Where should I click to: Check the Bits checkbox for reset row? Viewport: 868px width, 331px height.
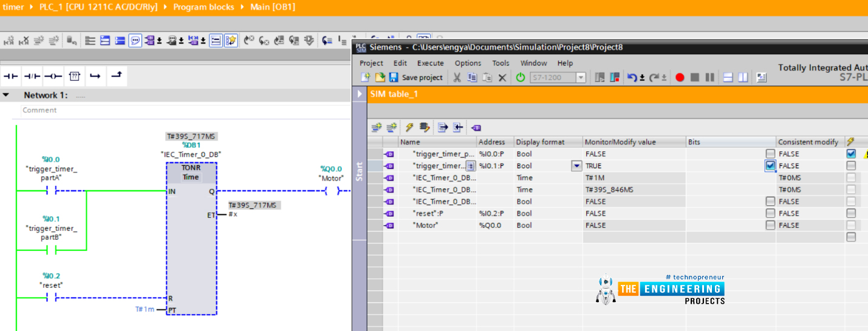tap(770, 214)
